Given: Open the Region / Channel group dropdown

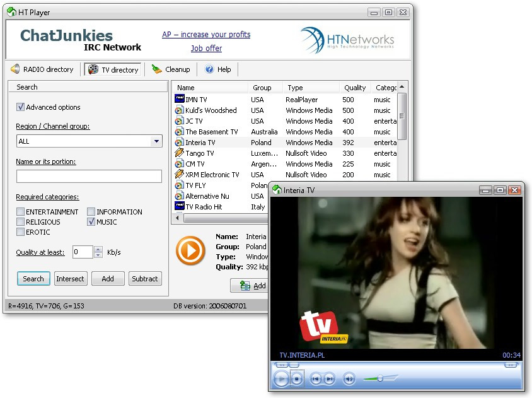Looking at the screenshot, I should 156,141.
